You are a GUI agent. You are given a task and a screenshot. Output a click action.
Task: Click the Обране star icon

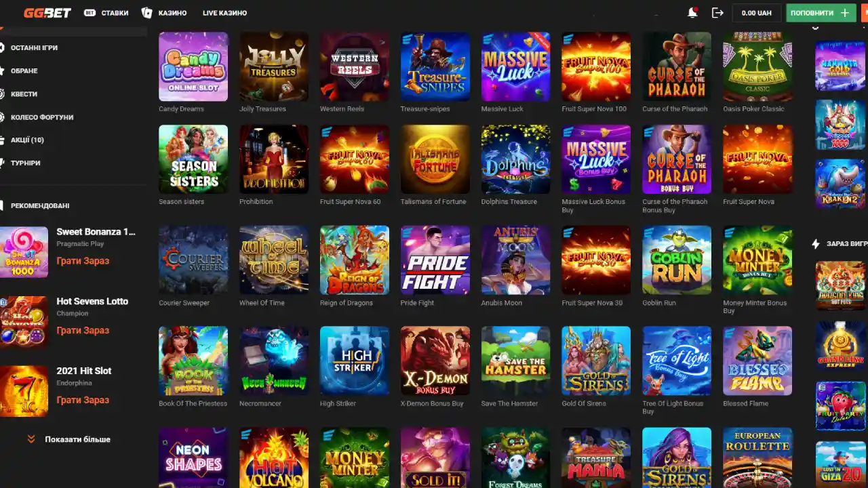[2, 70]
